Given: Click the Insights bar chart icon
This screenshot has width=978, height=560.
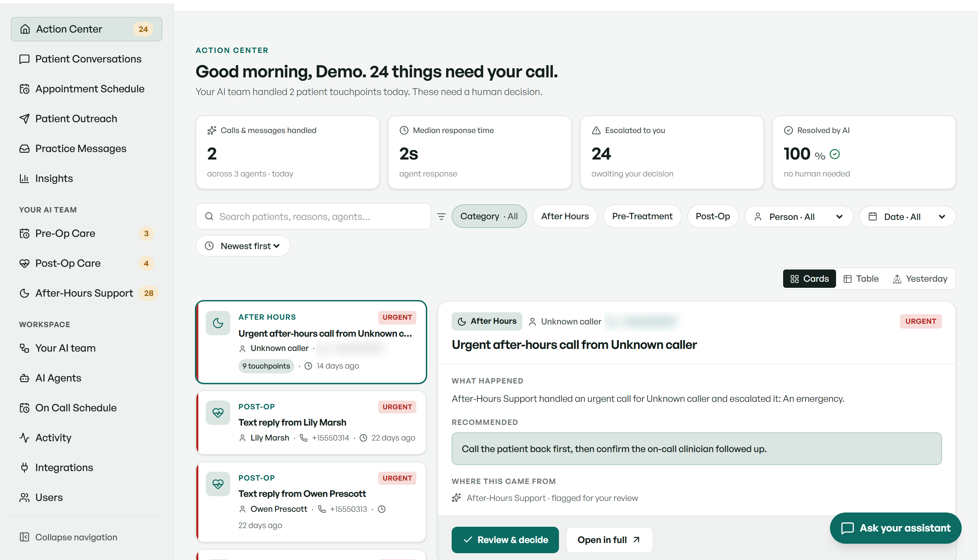Looking at the screenshot, I should (x=24, y=179).
